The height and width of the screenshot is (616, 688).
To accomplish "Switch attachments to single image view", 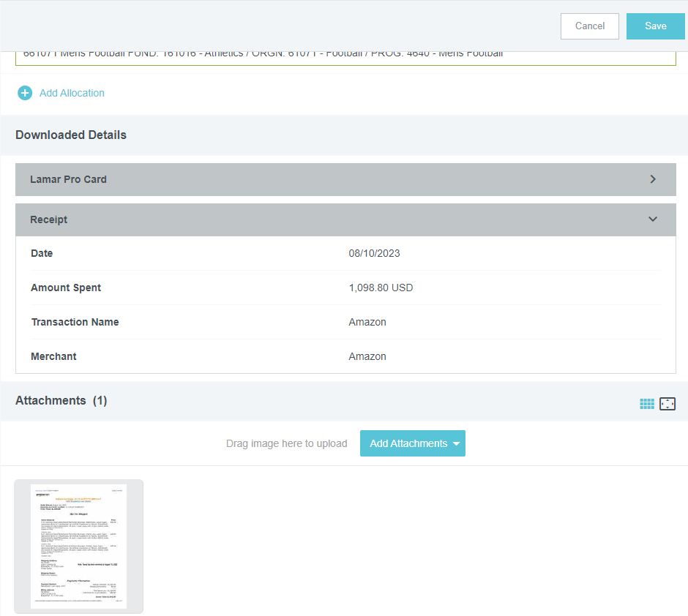I will (x=667, y=404).
